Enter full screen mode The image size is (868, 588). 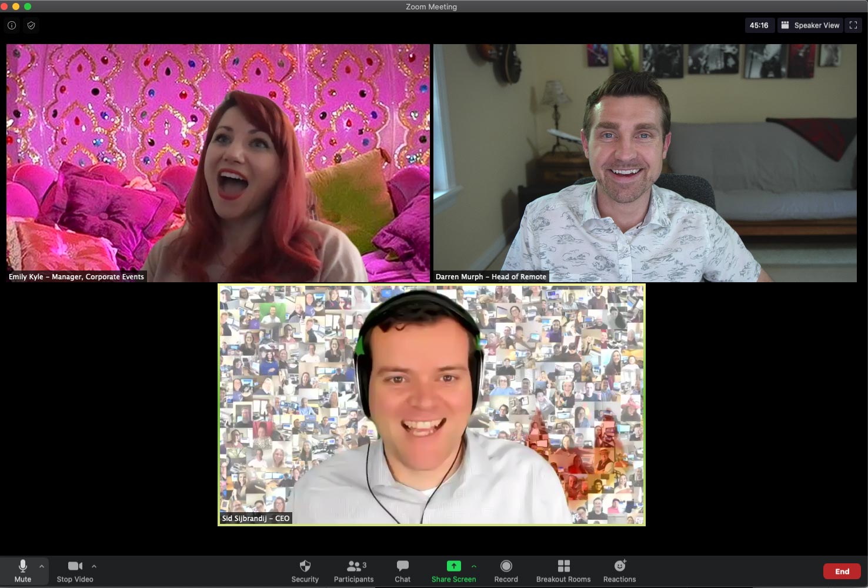(x=853, y=25)
